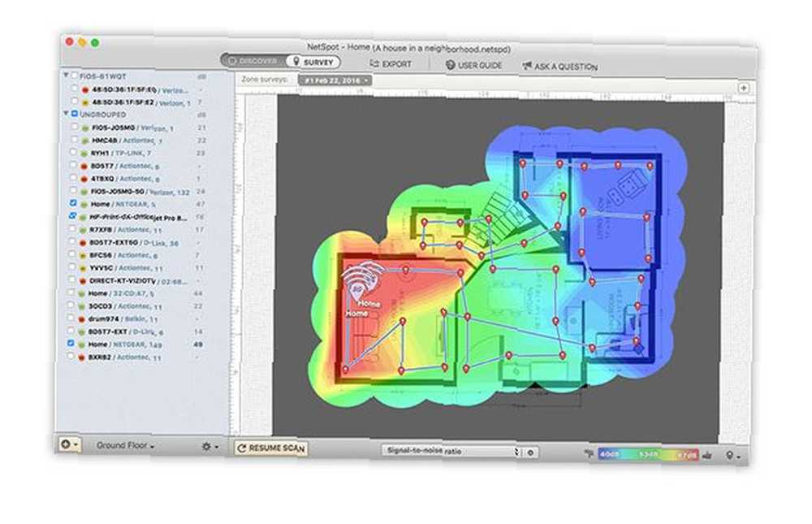Toggle the FiOS-61WQT group checkbox
Image resolution: width=812 pixels, height=524 pixels.
[x=75, y=76]
